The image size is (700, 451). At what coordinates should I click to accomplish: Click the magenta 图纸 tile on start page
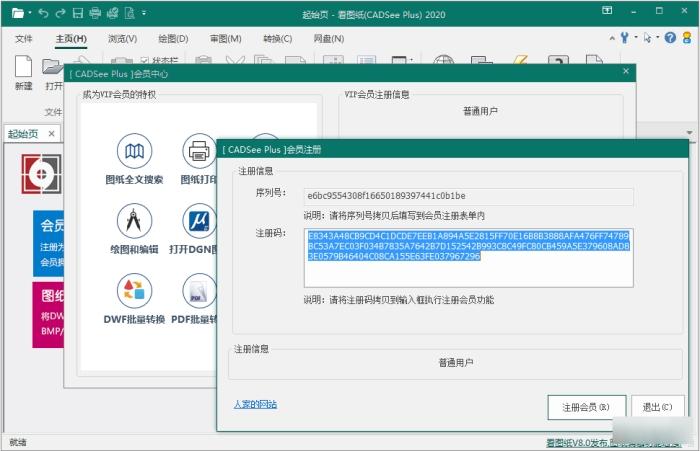(48, 314)
